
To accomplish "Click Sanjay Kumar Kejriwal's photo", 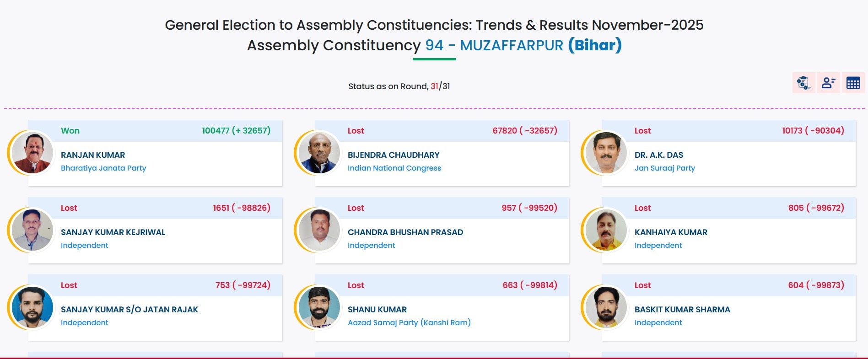I will click(x=32, y=230).
